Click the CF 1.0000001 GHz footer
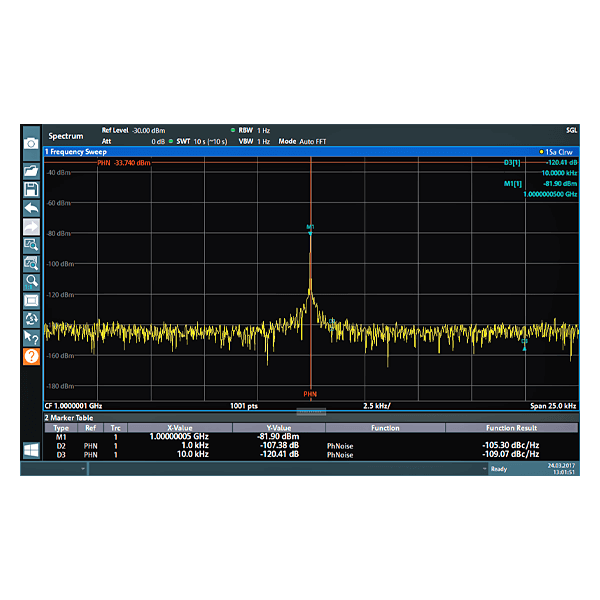This screenshot has width=600, height=600. [x=73, y=406]
